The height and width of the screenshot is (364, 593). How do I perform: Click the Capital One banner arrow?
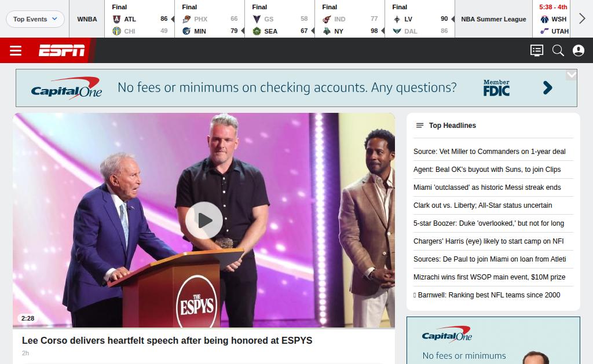point(547,88)
